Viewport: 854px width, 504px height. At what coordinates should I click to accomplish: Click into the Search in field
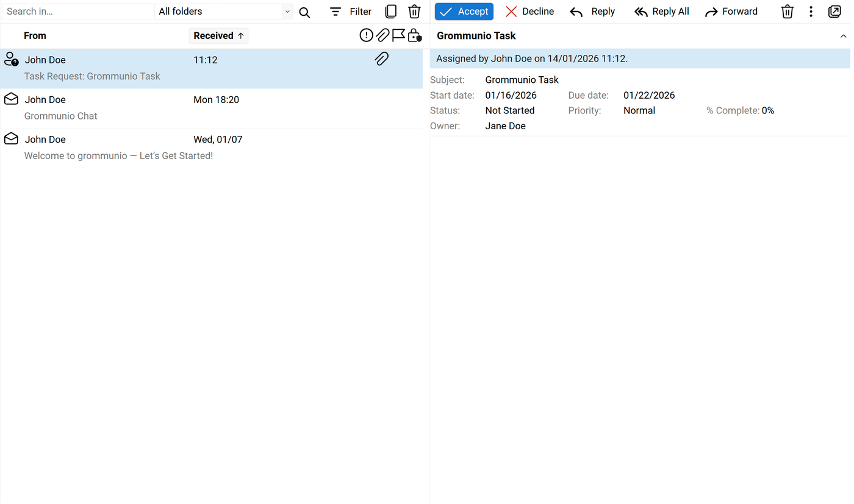(x=78, y=12)
